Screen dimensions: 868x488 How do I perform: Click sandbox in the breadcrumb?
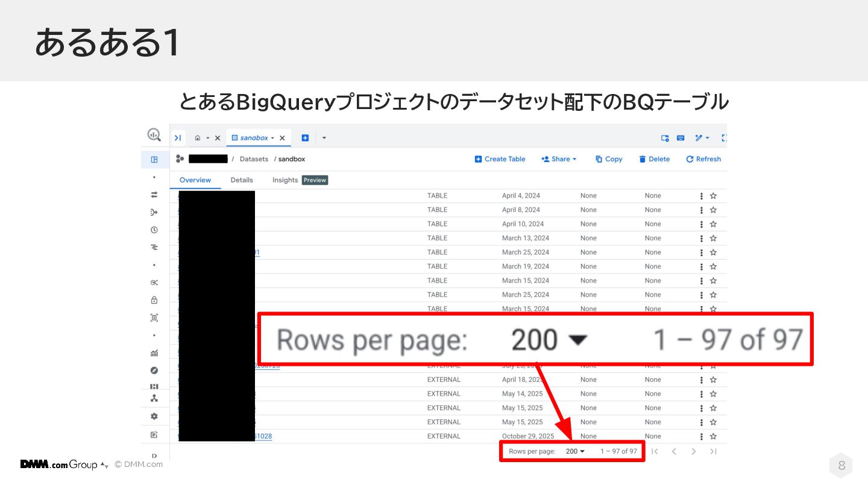292,159
